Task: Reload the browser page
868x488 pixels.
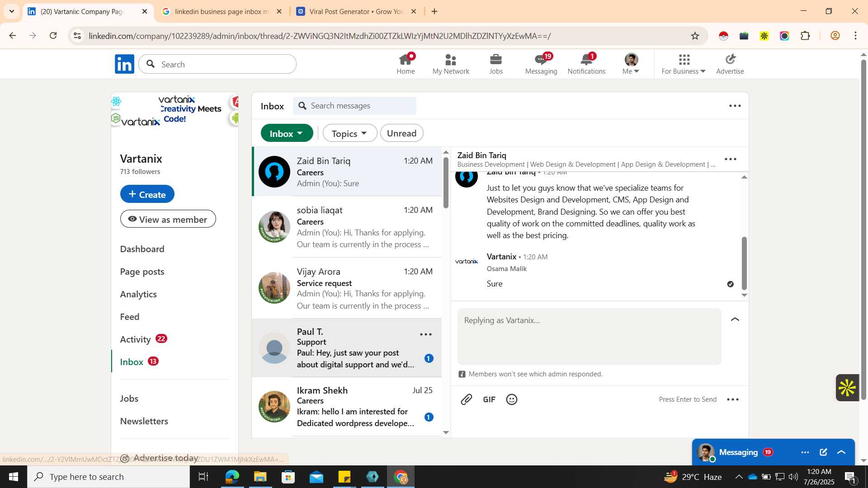Action: tap(53, 36)
